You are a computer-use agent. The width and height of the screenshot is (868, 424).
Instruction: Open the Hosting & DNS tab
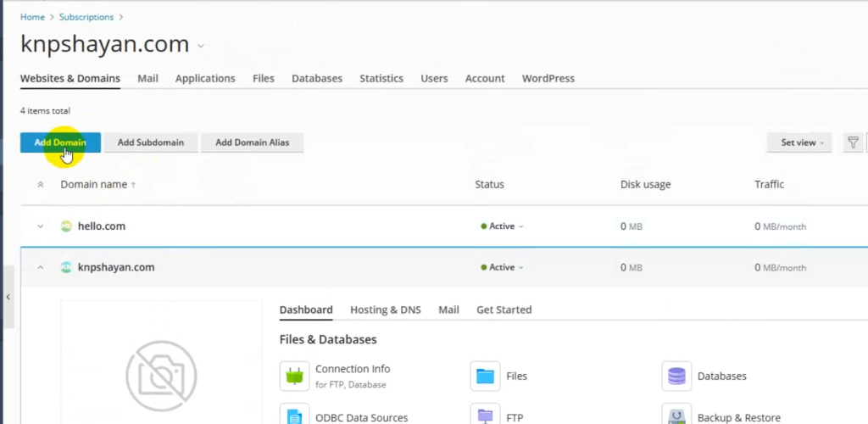click(x=386, y=310)
